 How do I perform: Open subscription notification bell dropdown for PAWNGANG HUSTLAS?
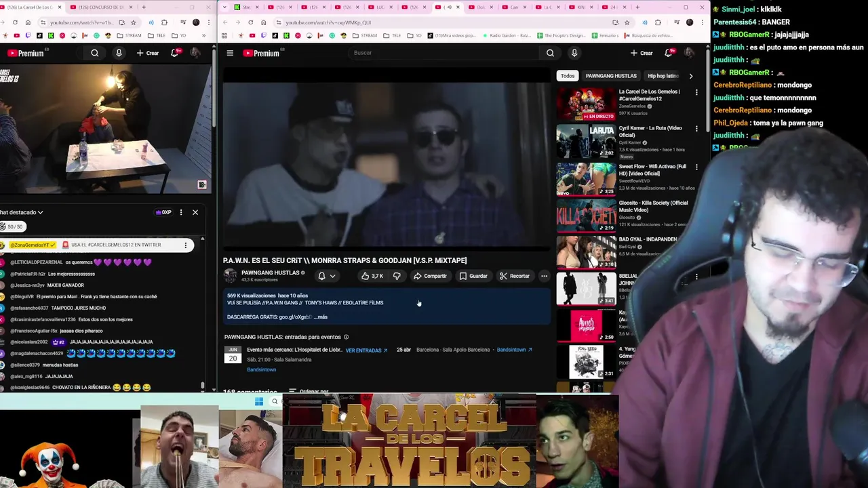click(x=326, y=276)
